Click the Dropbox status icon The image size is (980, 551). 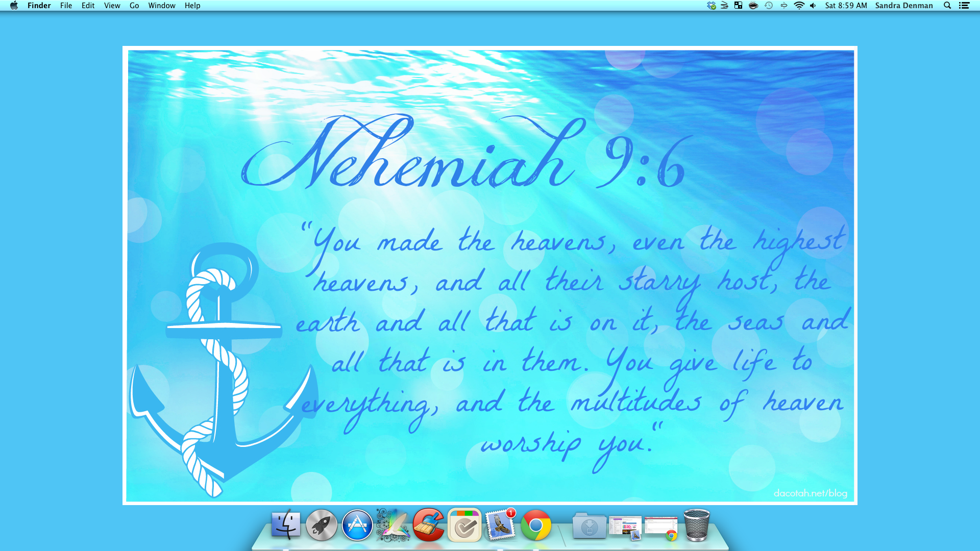[x=712, y=6]
